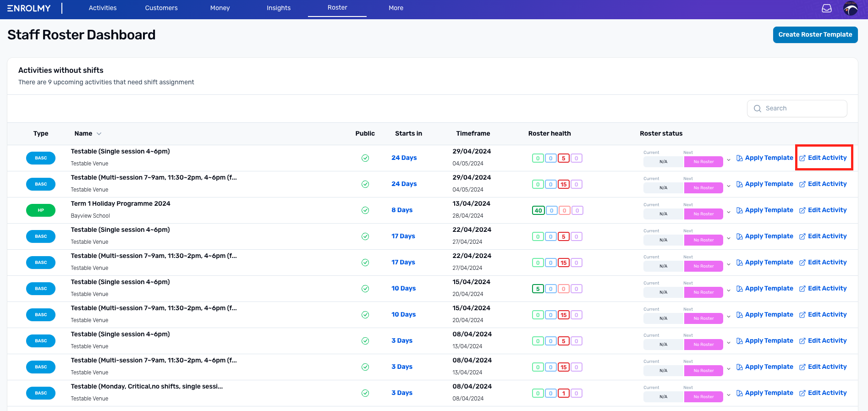868x411 pixels.
Task: Click the green 40 roster health badge
Action: click(538, 211)
